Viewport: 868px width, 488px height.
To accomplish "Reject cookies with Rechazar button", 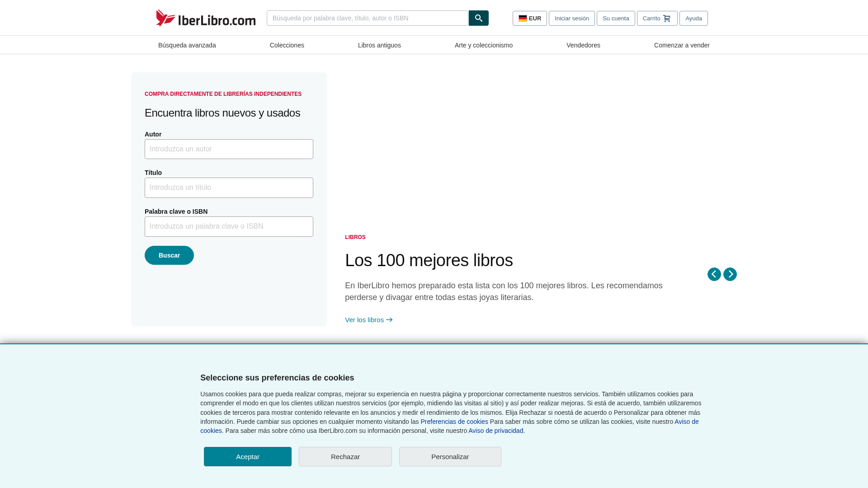I will pos(345,456).
